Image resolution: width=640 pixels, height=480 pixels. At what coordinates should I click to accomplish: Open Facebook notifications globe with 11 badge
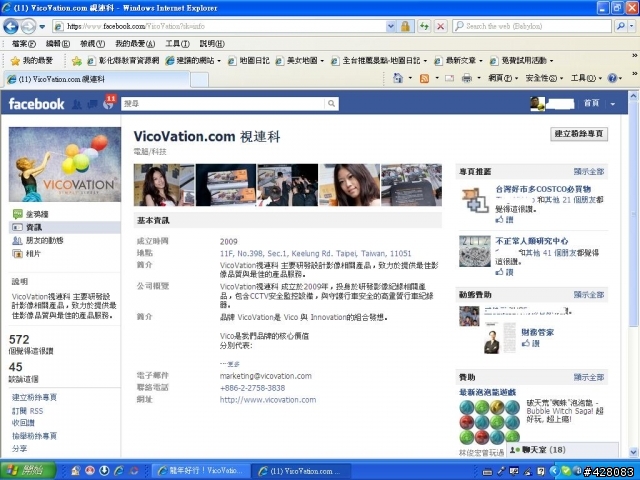pos(109,103)
